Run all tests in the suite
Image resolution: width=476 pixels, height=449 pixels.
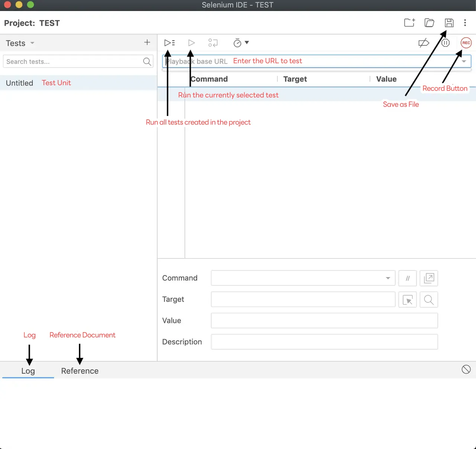click(x=170, y=43)
